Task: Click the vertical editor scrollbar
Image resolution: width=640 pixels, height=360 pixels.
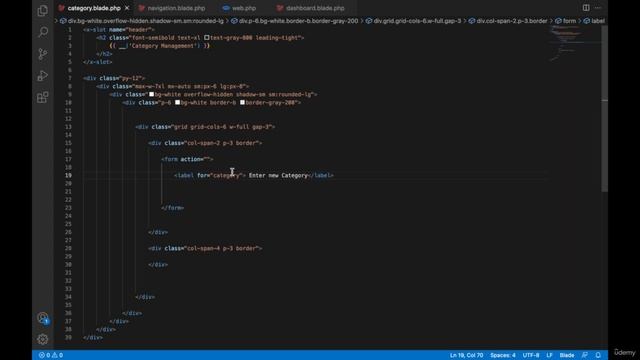Action: [604, 108]
